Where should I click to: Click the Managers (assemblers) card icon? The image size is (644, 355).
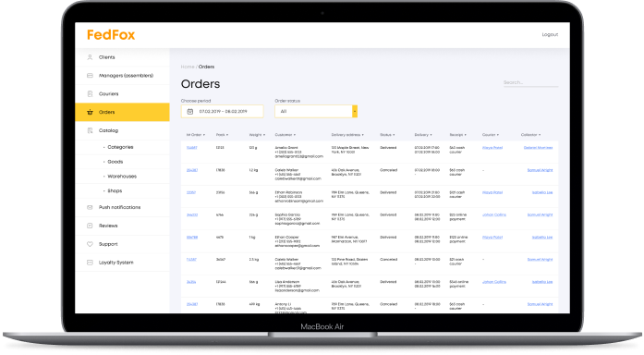click(x=90, y=76)
